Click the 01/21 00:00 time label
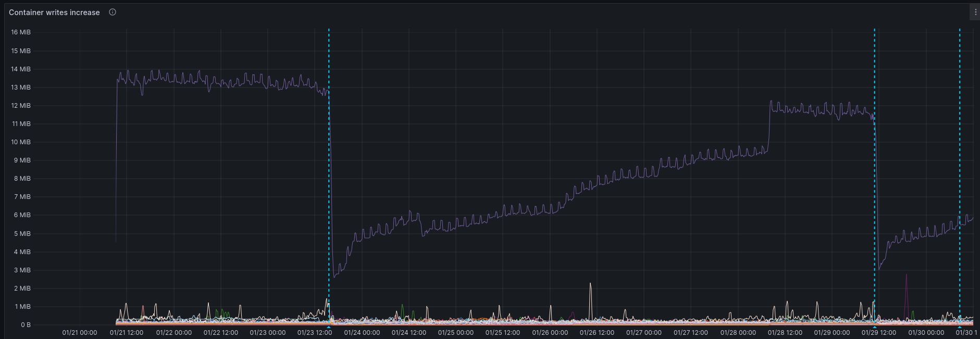Screen dimensions: 980x339 pos(80,333)
